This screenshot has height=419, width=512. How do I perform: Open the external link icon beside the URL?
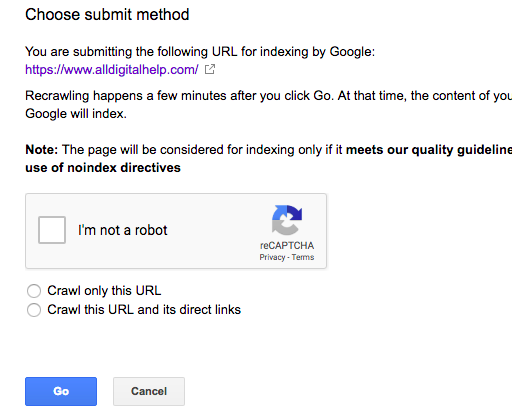coord(210,69)
